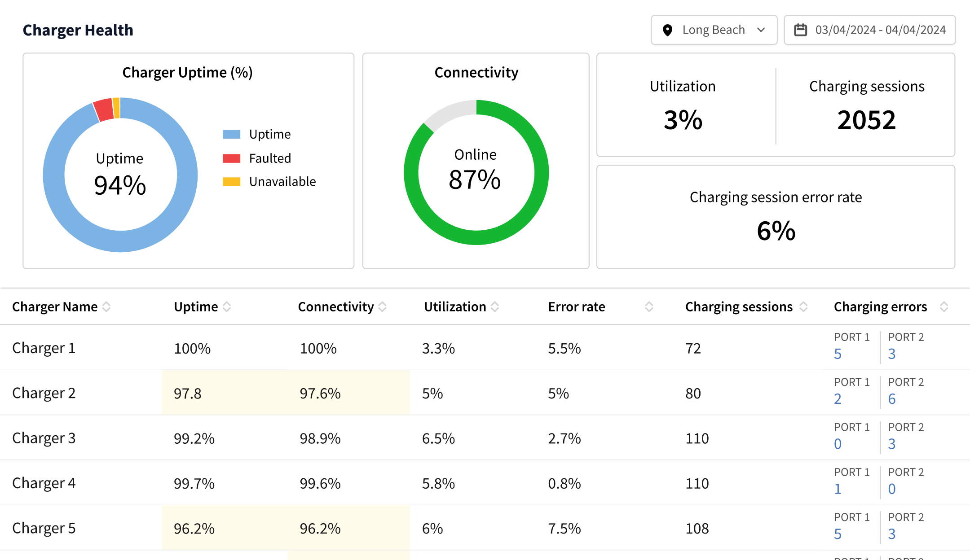970x560 pixels.
Task: Sort table by Error rate icon
Action: 649,307
